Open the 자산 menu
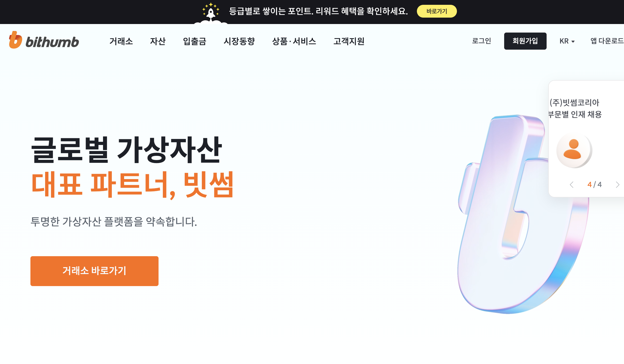 click(158, 41)
